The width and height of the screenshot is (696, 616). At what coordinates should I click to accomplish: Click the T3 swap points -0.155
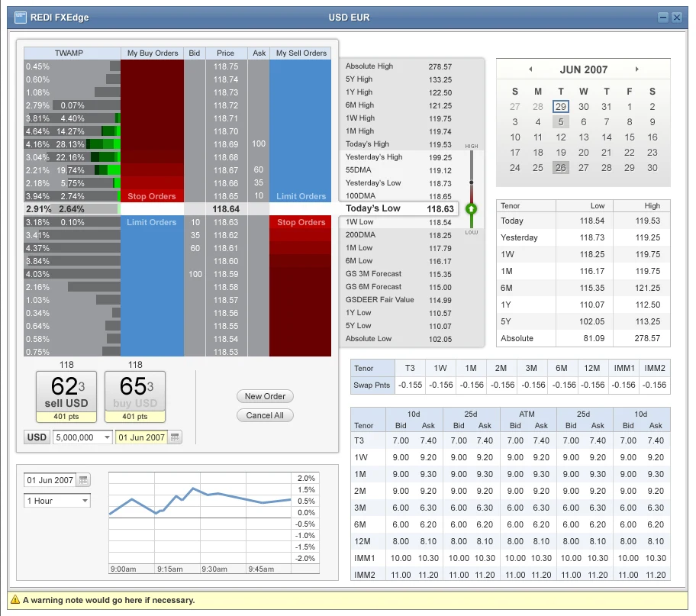(410, 385)
